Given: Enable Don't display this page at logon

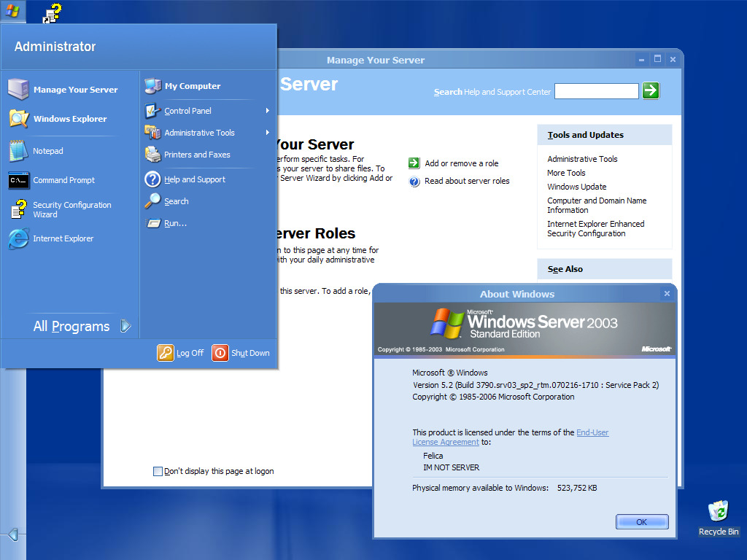Looking at the screenshot, I should pyautogui.click(x=158, y=472).
